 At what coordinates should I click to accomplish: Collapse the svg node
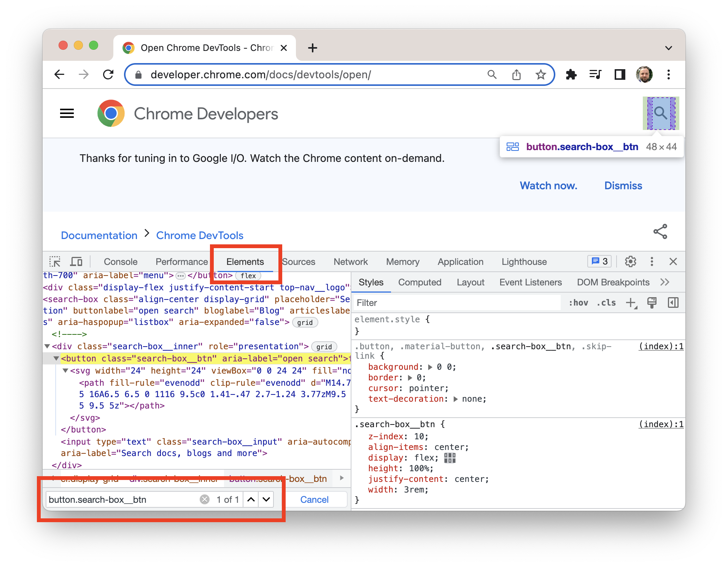tap(65, 371)
